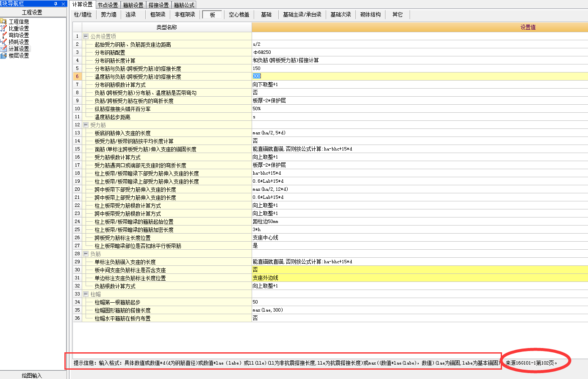Image resolution: width=588 pixels, height=379 pixels.
Task: Click the 来源16G101-1第102页 source note
Action: [531, 363]
